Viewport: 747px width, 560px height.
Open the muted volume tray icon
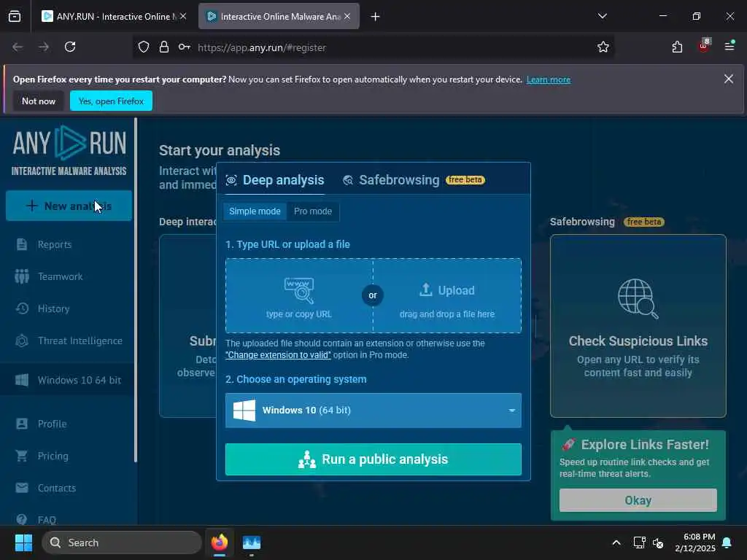(x=658, y=542)
